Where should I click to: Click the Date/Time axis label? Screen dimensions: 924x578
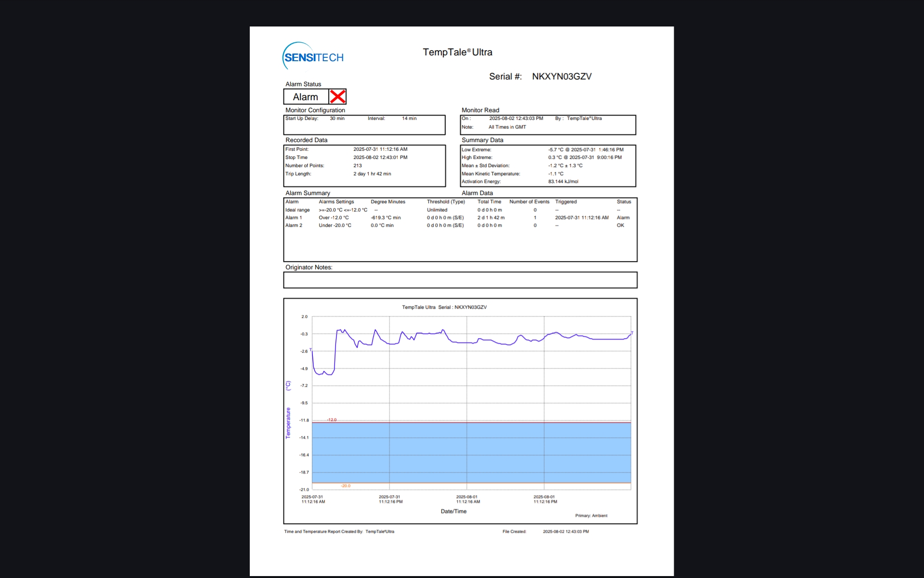[453, 512]
